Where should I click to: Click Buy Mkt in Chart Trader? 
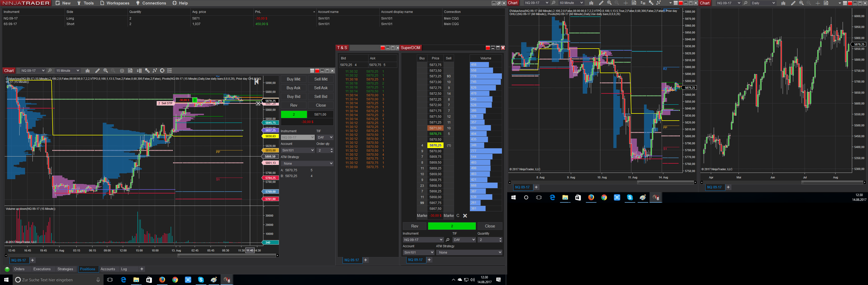293,79
